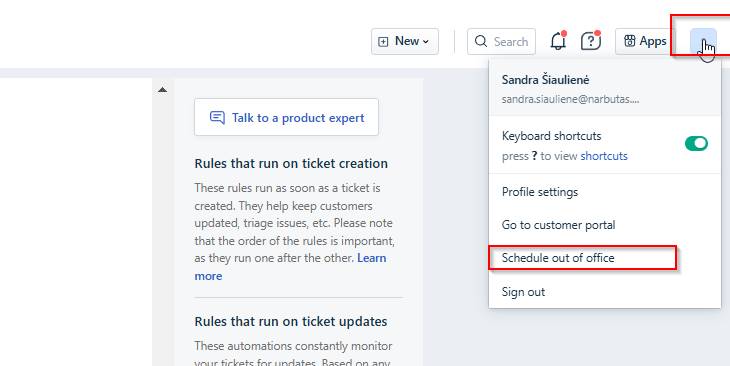Disable the Keyboard shortcuts toggle
The height and width of the screenshot is (366, 730).
click(696, 143)
